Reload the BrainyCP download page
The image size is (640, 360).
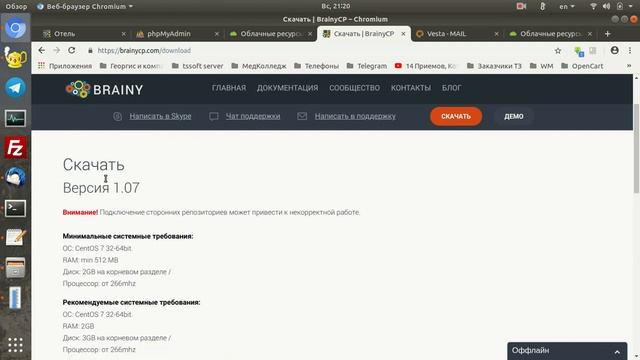72,50
